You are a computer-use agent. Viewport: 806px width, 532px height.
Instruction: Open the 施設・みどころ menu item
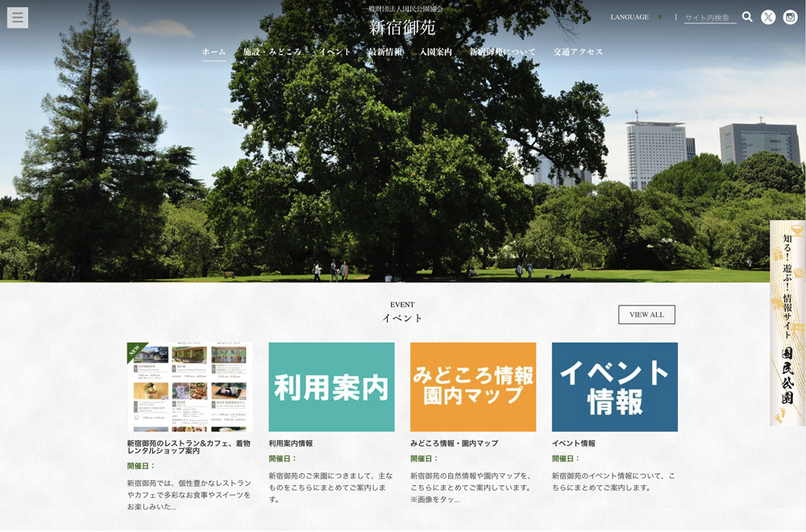click(272, 52)
